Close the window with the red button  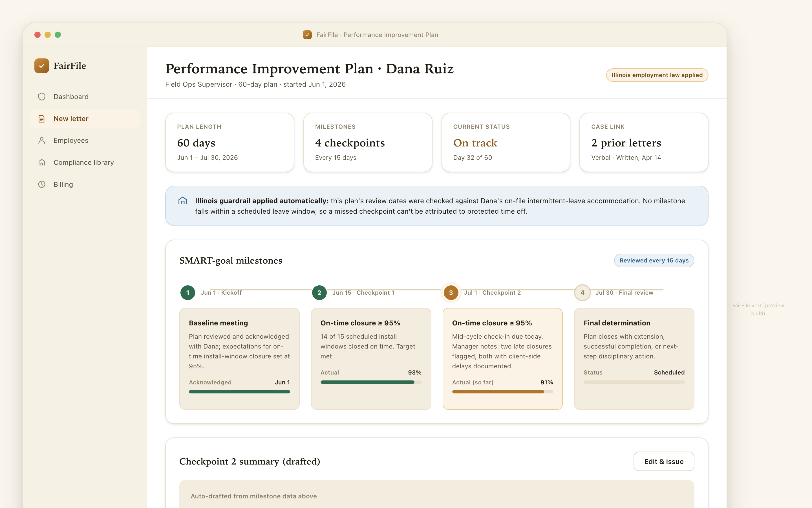[x=37, y=35]
